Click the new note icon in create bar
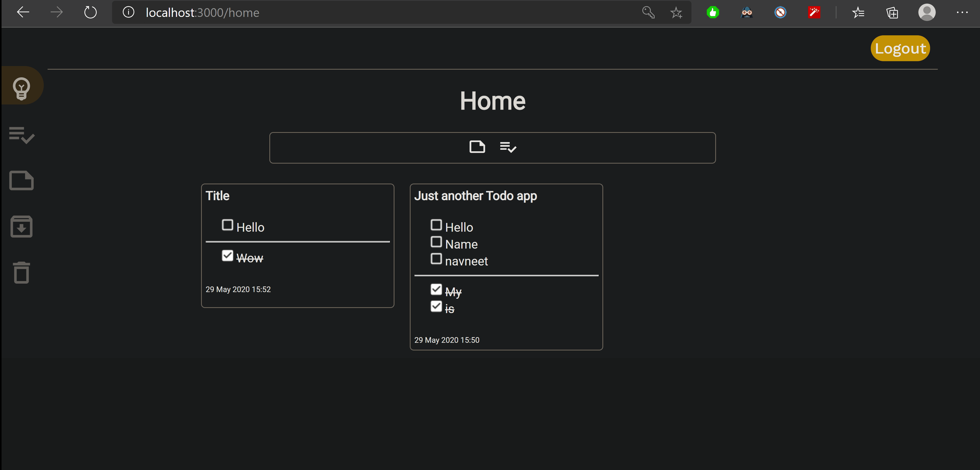Image resolution: width=980 pixels, height=470 pixels. point(477,147)
